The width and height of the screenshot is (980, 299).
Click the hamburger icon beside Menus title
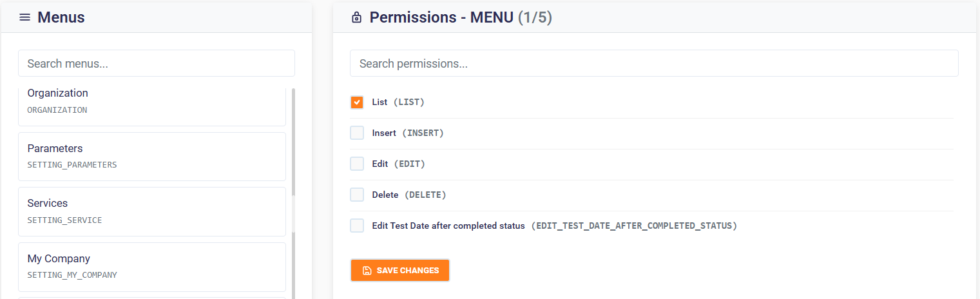[25, 17]
